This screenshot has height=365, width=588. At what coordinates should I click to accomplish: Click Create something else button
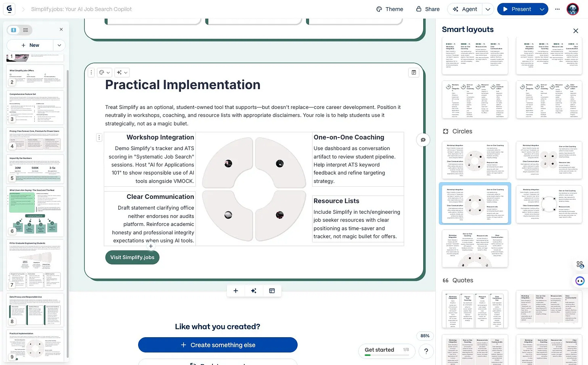pyautogui.click(x=218, y=345)
